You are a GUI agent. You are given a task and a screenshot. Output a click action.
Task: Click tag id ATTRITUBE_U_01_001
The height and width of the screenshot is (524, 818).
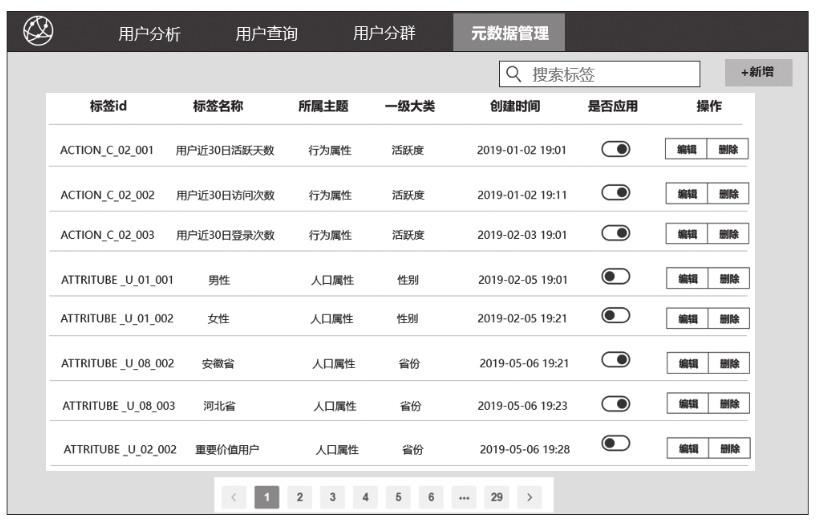(117, 280)
